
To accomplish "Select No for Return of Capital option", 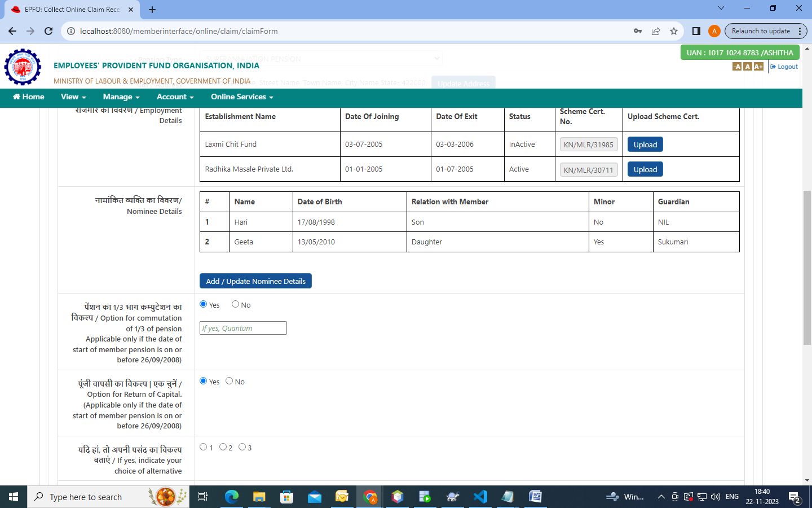I will tap(229, 381).
